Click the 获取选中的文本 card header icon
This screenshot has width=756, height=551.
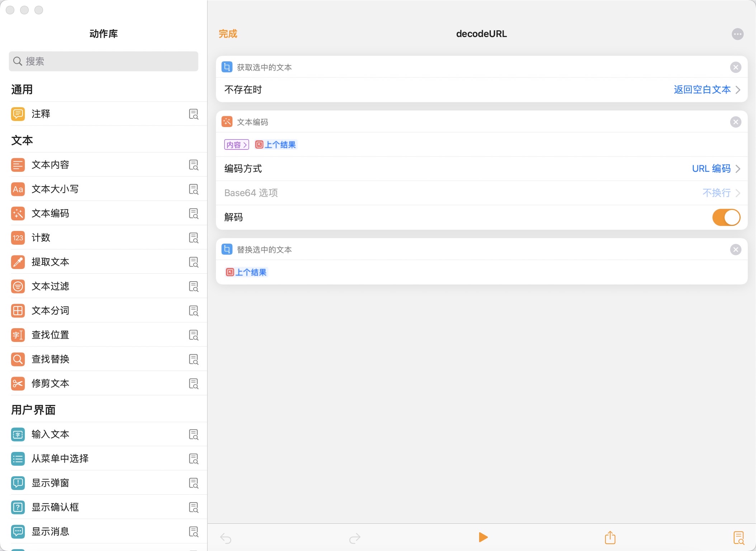coord(227,67)
